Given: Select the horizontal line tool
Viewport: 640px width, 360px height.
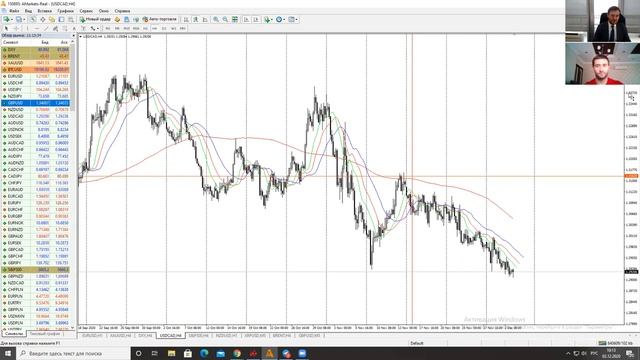Looking at the screenshot, I should (x=37, y=28).
